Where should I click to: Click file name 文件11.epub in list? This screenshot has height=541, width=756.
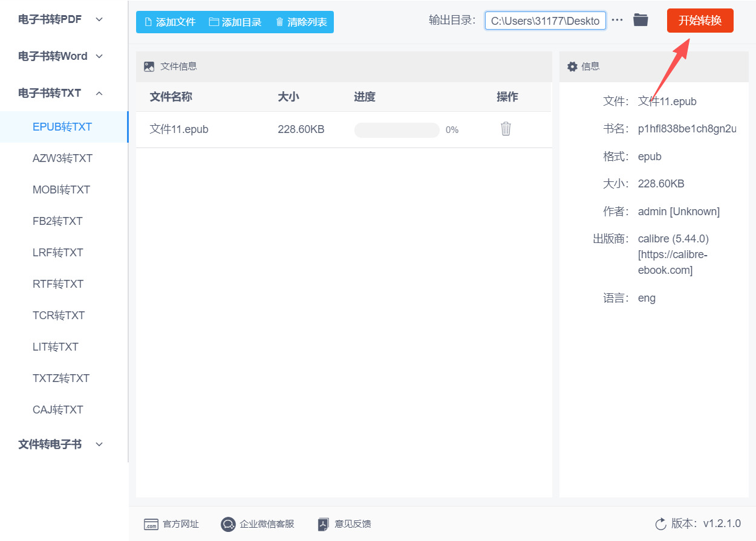coord(179,129)
